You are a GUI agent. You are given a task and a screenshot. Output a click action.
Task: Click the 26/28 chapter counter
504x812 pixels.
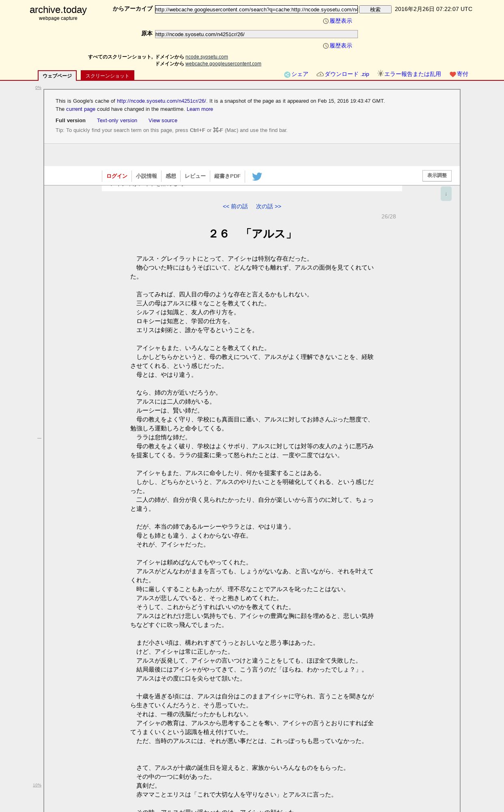[388, 216]
